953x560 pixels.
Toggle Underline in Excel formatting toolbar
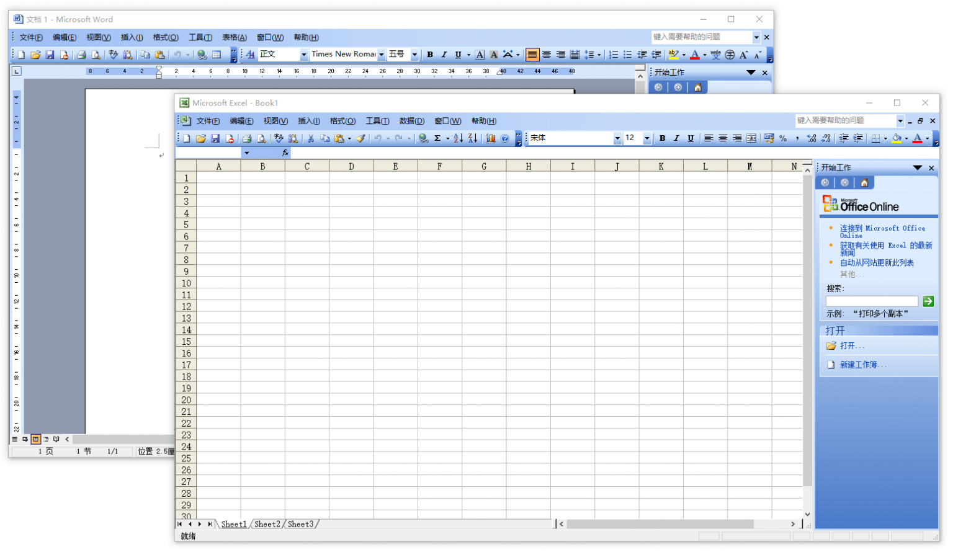691,138
